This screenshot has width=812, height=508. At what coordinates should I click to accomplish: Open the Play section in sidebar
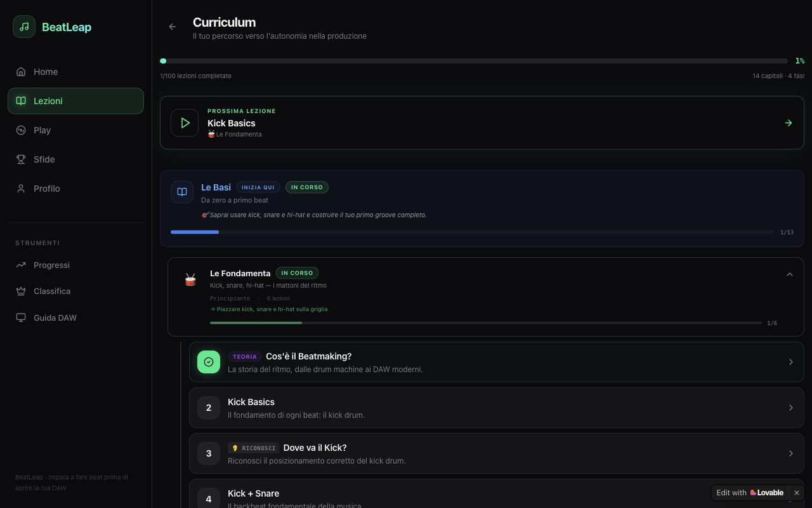tap(75, 130)
